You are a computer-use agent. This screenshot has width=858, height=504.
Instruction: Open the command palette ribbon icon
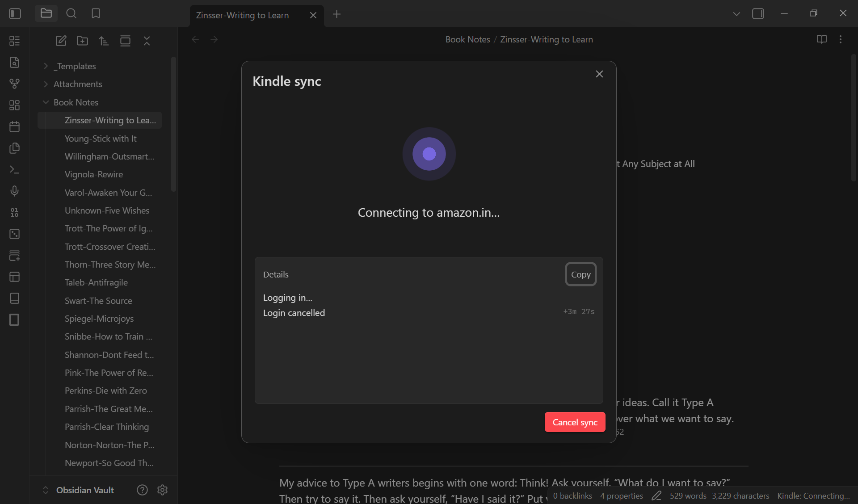pos(14,169)
